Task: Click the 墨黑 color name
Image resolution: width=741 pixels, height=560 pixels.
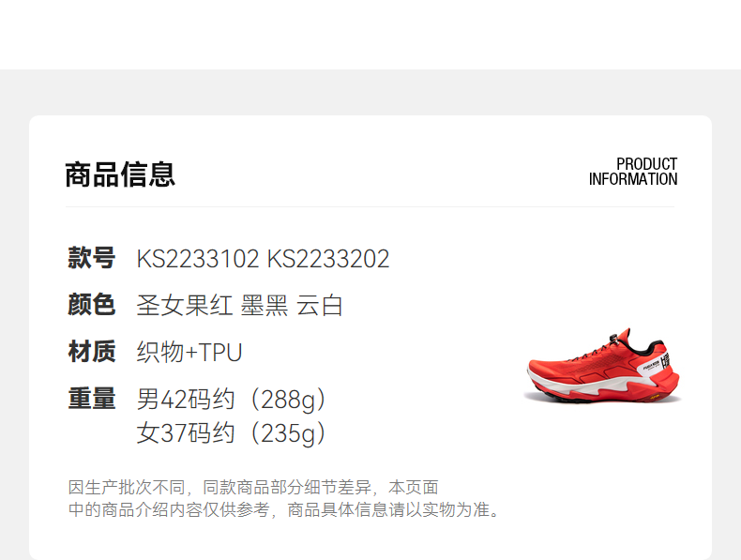Action: [265, 305]
